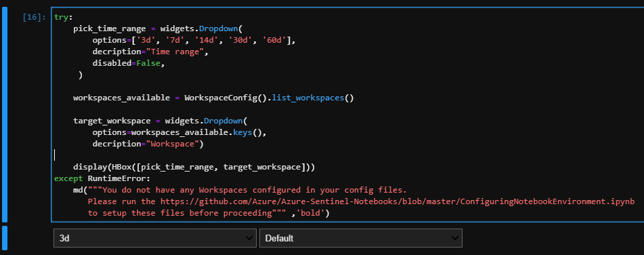
Task: Click the decription="Time range" line
Action: pos(151,52)
